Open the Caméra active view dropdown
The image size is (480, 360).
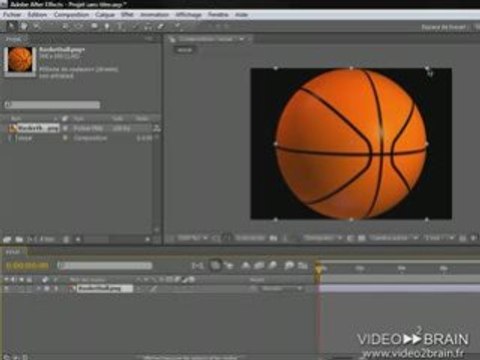click(394, 238)
